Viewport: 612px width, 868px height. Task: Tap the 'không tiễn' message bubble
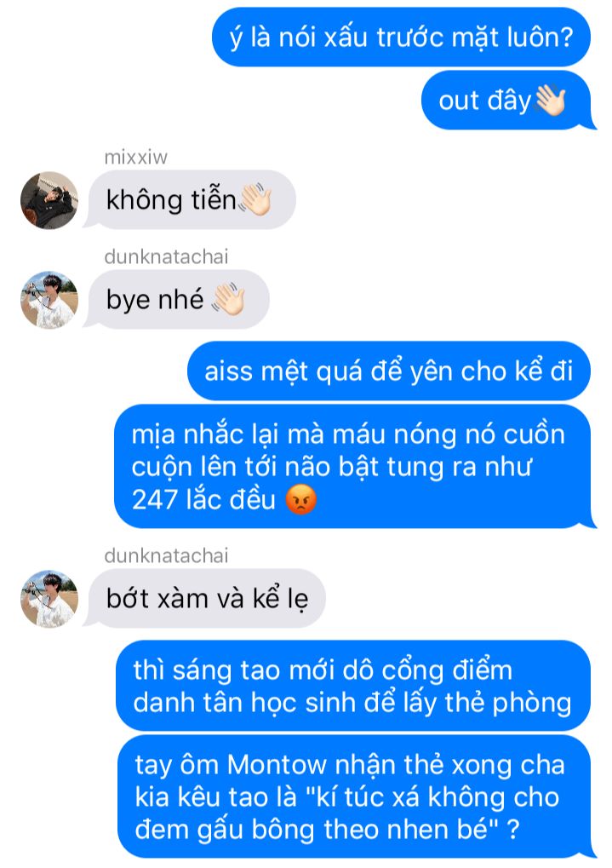pyautogui.click(x=192, y=200)
